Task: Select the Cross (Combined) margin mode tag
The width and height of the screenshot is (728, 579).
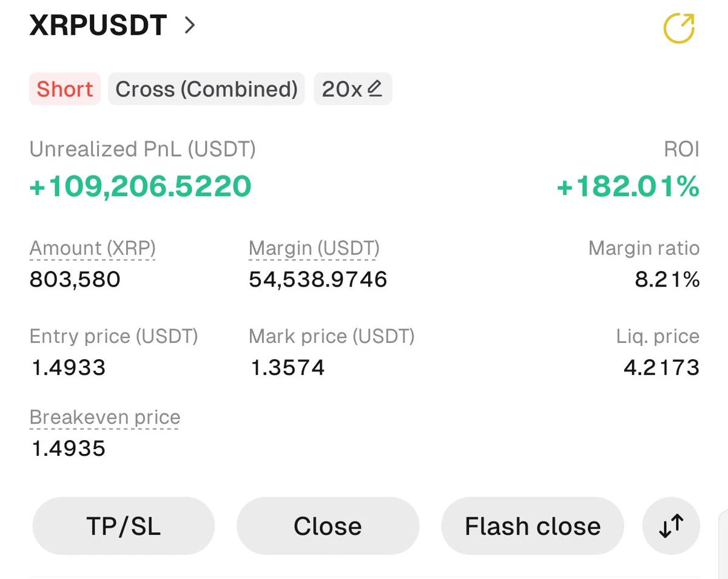Action: (x=206, y=89)
